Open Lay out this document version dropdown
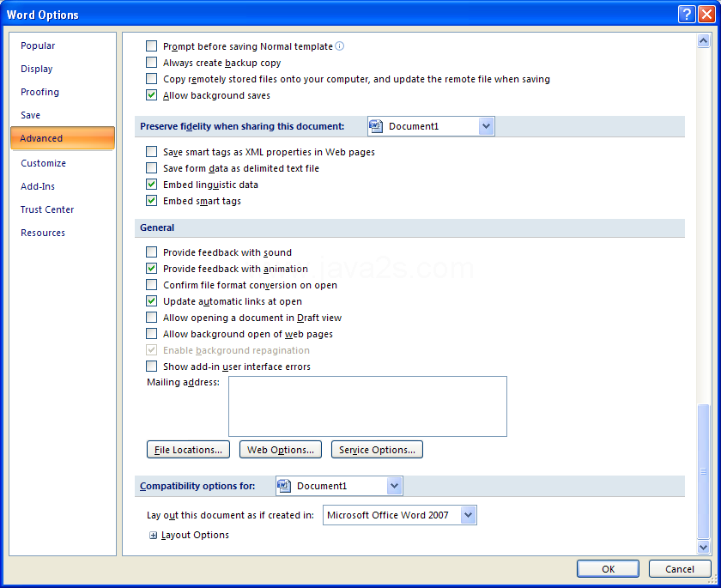 click(468, 515)
